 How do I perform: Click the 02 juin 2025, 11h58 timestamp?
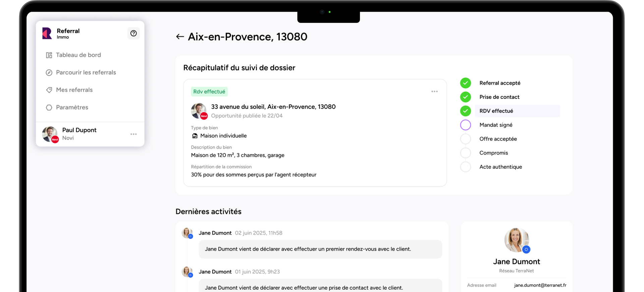(259, 233)
